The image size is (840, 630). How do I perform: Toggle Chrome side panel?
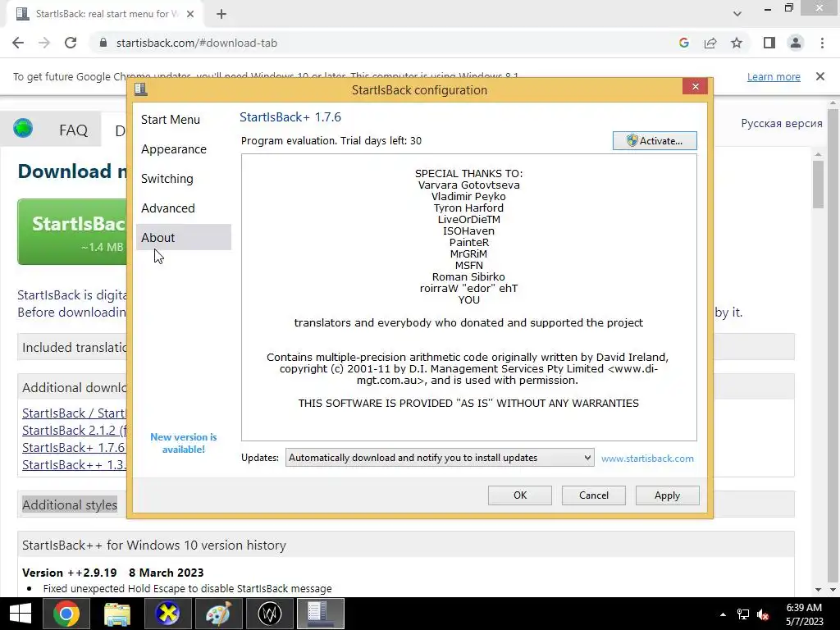[769, 43]
